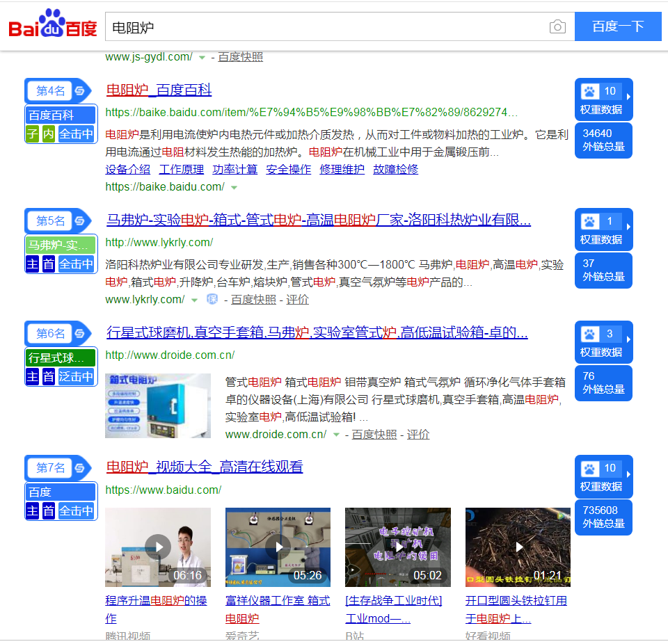Image resolution: width=668 pixels, height=644 pixels.
Task: Open 评价 for www.droide.com.cn
Action: point(418,435)
